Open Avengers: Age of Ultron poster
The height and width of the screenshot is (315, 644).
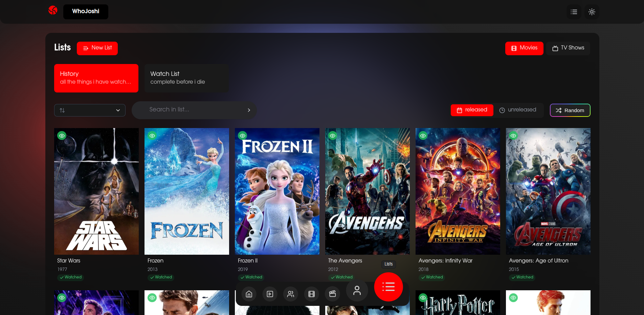(x=548, y=191)
